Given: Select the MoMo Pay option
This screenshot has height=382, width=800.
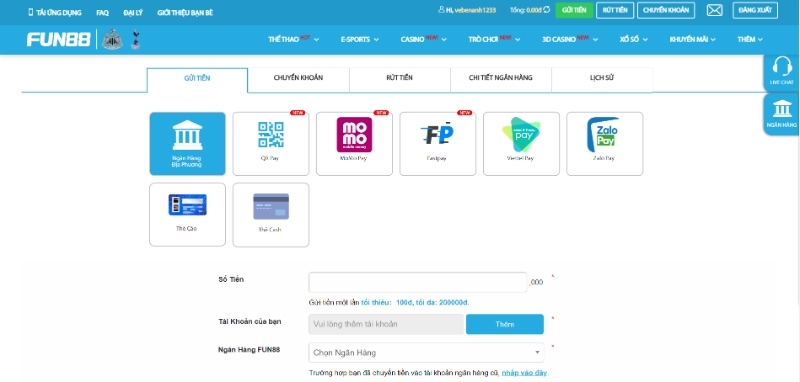Looking at the screenshot, I should tap(354, 144).
